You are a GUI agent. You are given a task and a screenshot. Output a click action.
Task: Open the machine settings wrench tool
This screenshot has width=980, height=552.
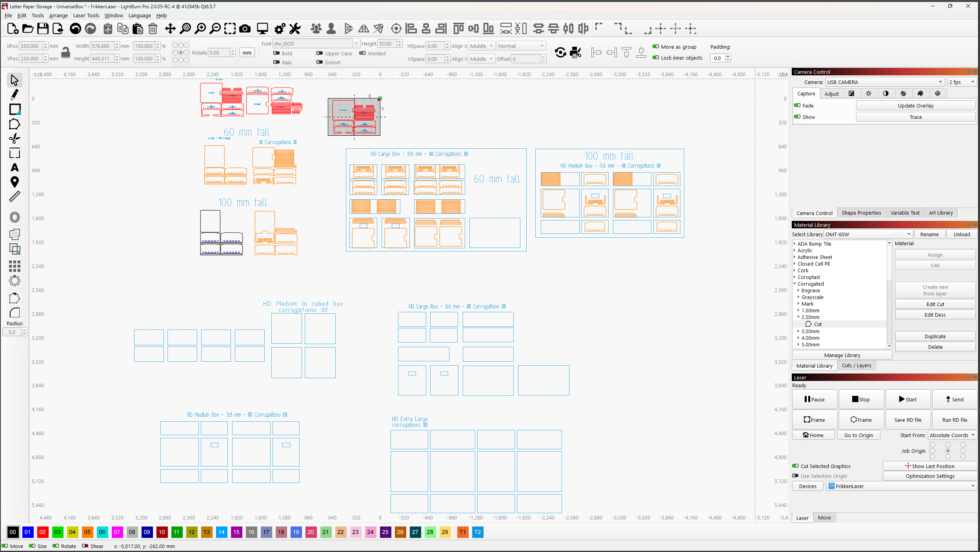[x=295, y=28]
